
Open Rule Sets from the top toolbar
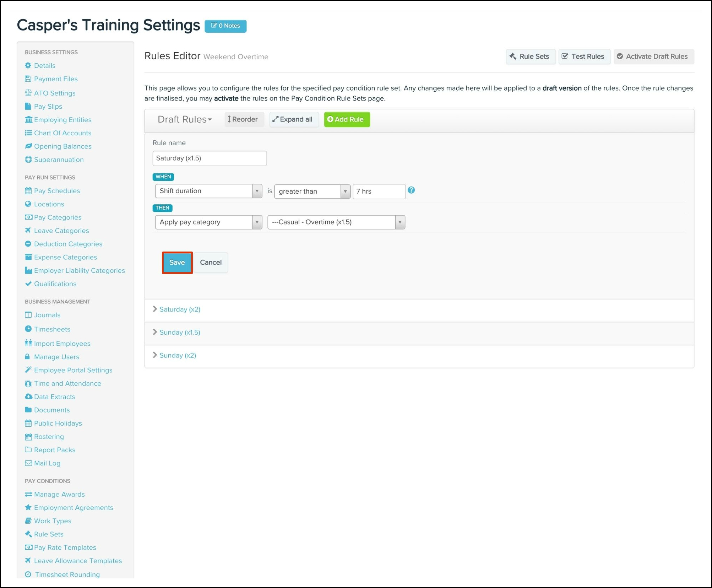tap(530, 56)
